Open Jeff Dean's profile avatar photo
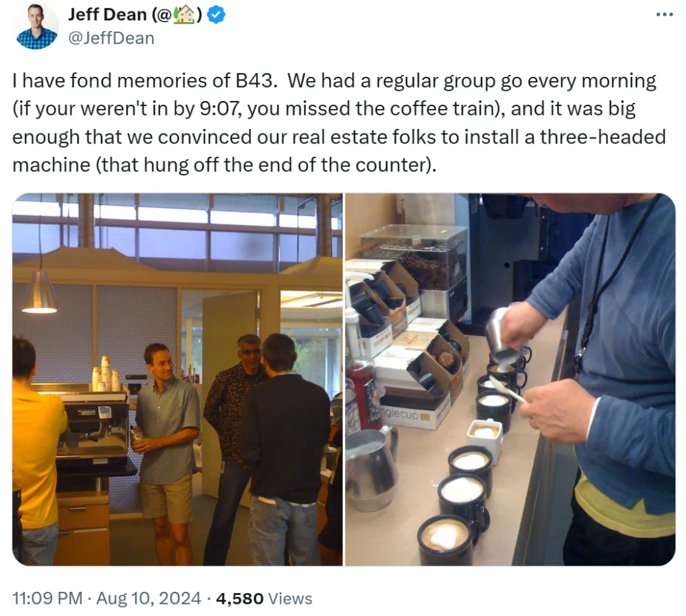The image size is (686, 616). pos(37,25)
